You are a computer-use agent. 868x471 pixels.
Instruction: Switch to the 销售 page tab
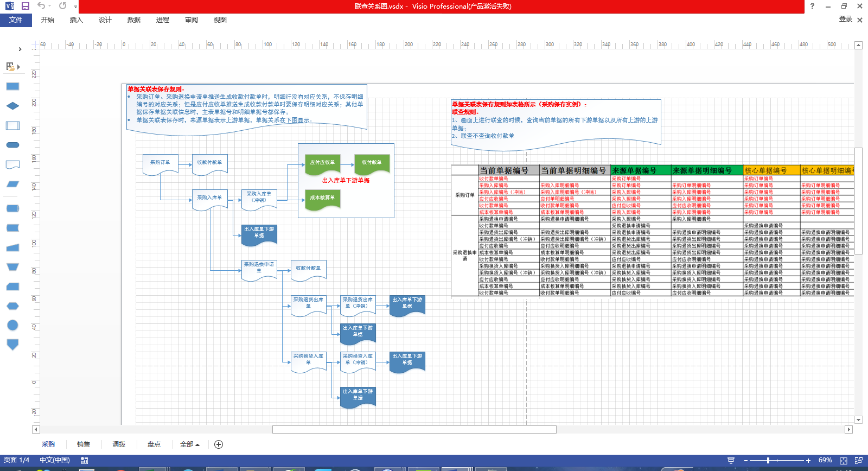(x=84, y=444)
